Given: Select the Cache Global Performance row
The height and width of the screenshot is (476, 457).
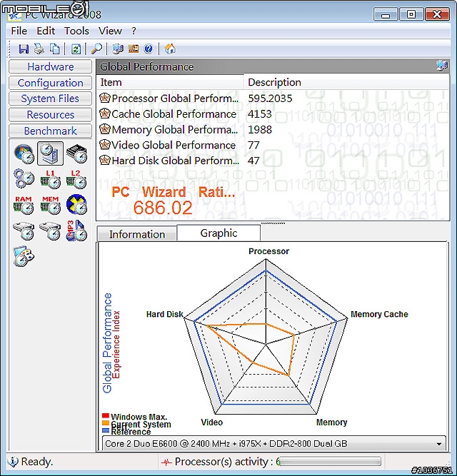Looking at the screenshot, I should point(273,114).
